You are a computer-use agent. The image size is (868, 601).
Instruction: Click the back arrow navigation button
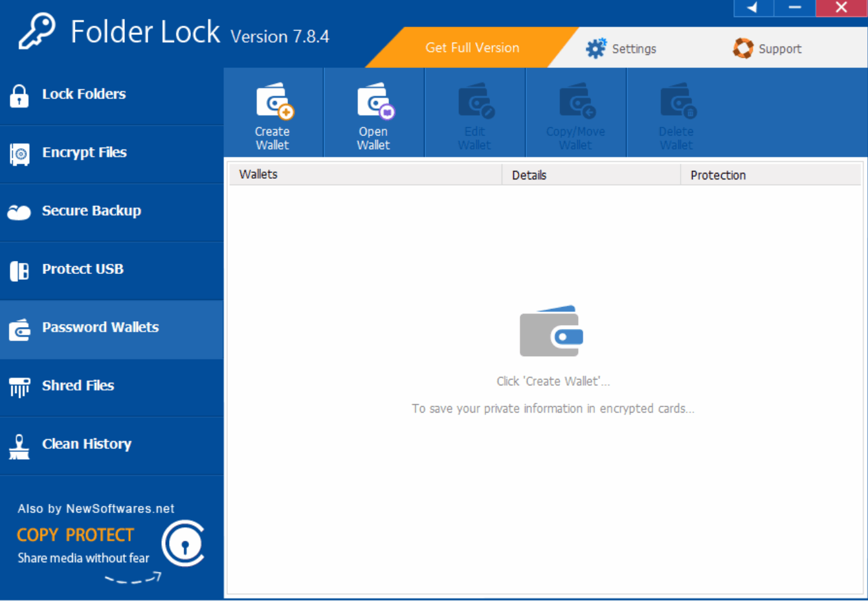753,8
